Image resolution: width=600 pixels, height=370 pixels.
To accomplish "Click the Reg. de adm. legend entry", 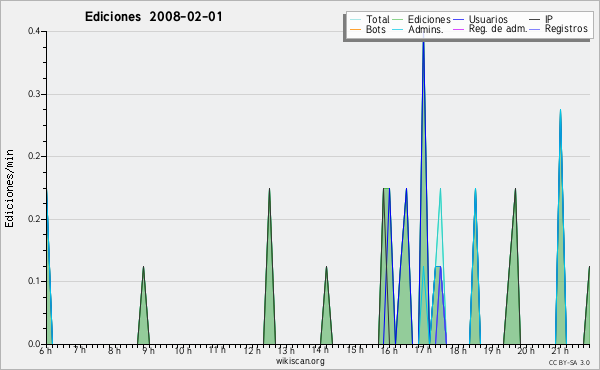I will [490, 29].
